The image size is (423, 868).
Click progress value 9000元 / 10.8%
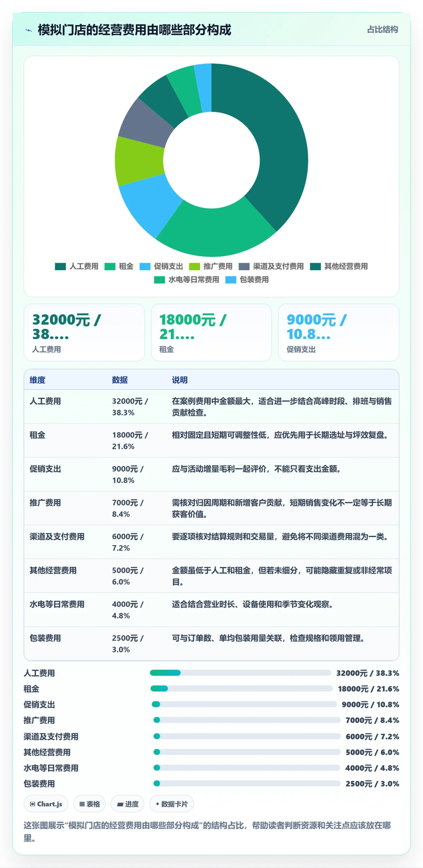370,705
